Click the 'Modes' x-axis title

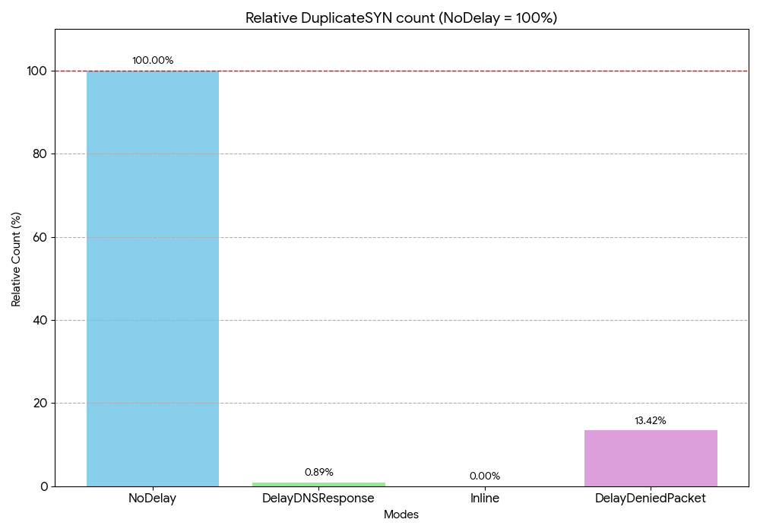(x=401, y=515)
